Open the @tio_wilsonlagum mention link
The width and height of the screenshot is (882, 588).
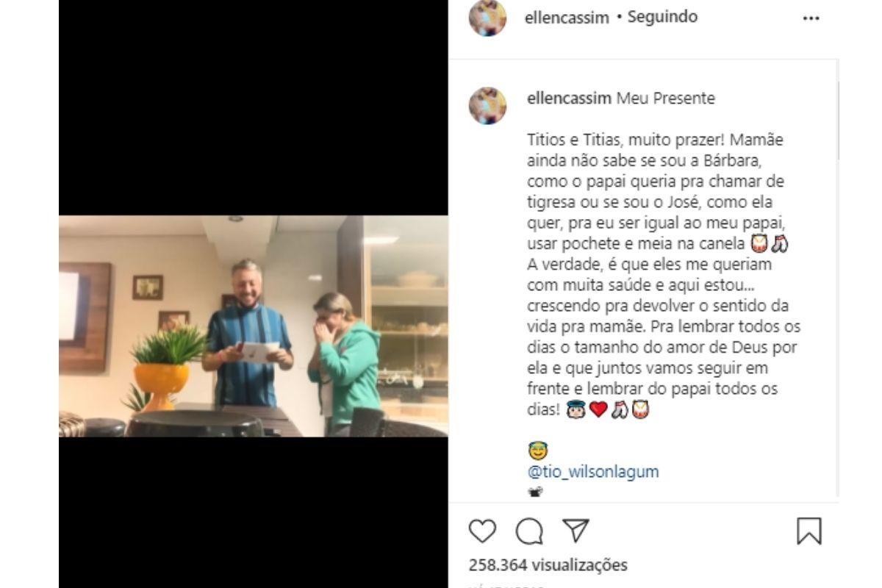coord(593,472)
